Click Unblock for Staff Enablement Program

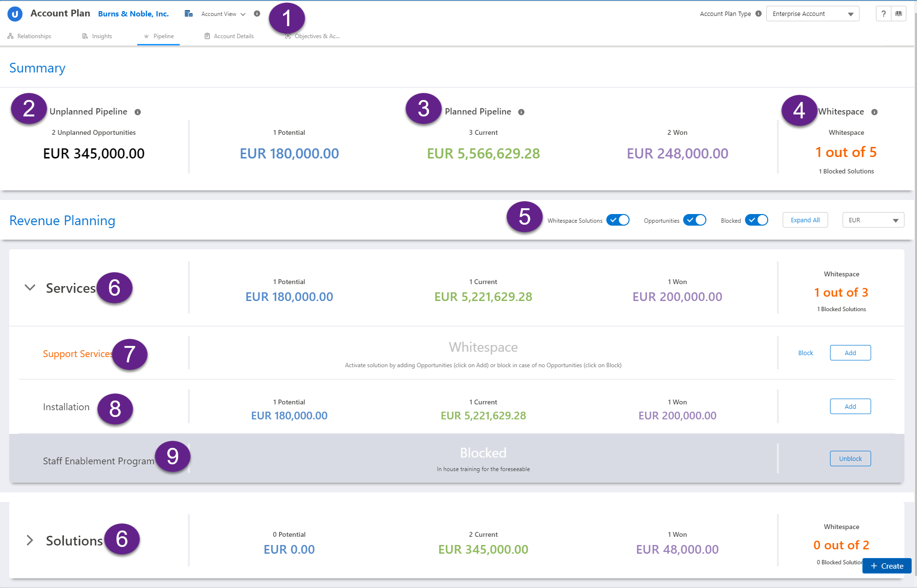click(850, 459)
